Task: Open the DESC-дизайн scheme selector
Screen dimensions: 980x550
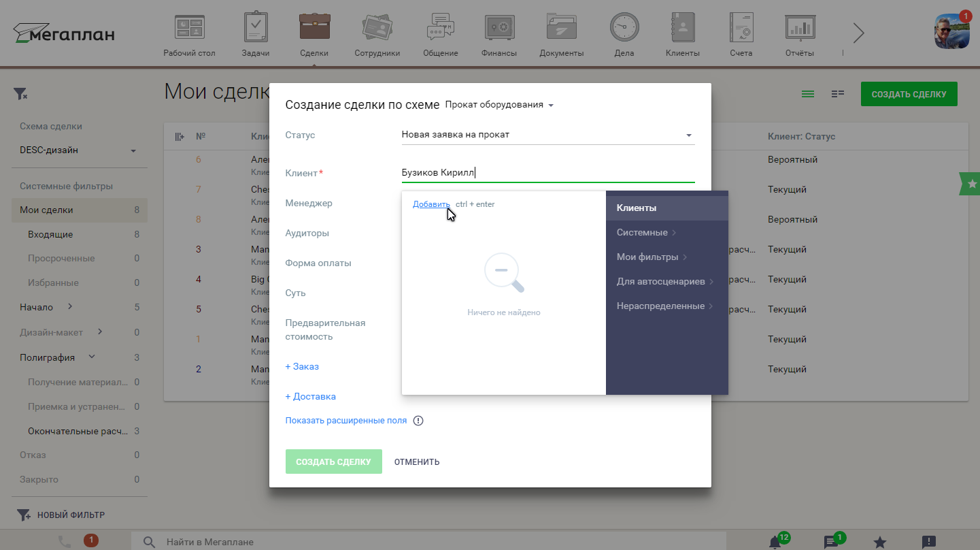Action: (78, 150)
